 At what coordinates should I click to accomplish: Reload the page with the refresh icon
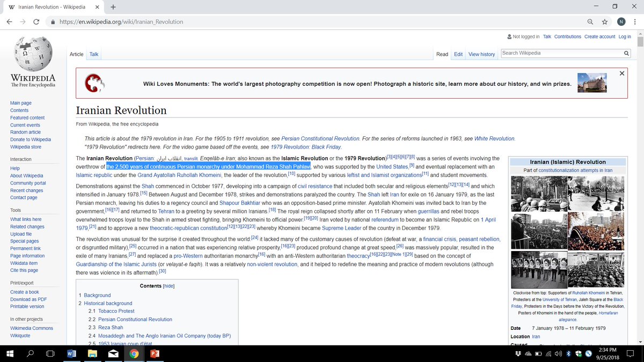point(36,22)
